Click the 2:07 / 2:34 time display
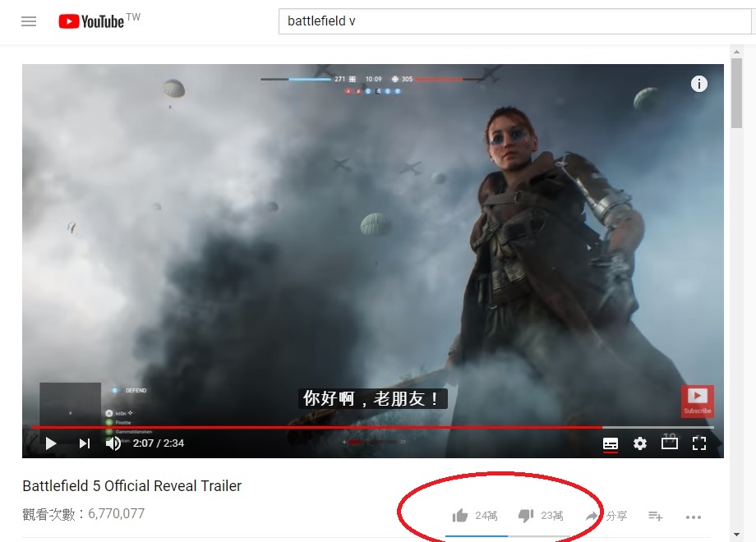 pyautogui.click(x=159, y=443)
